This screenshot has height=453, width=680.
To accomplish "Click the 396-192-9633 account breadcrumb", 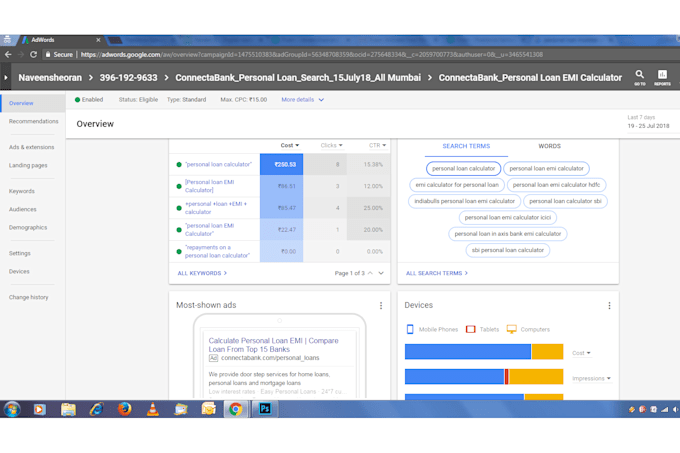I will (128, 78).
